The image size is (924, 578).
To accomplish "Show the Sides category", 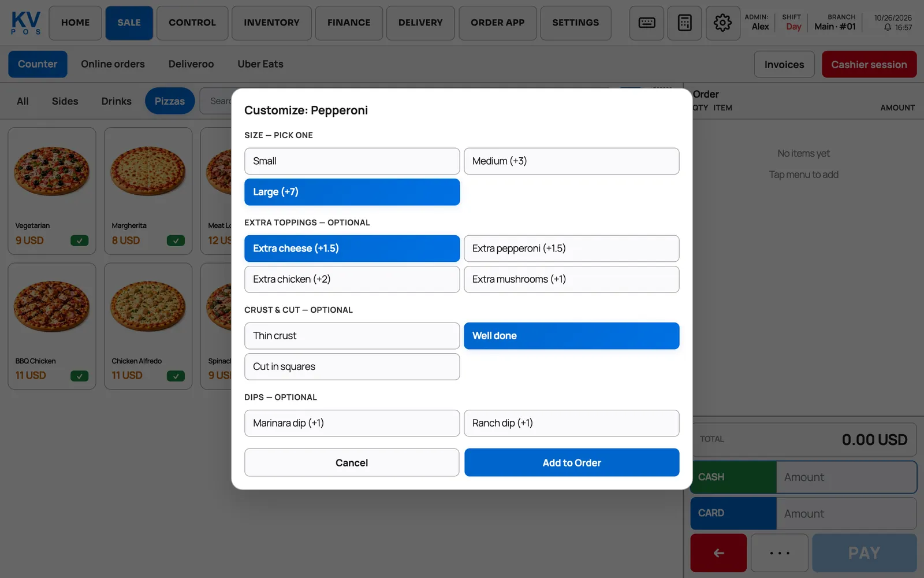I will [65, 101].
